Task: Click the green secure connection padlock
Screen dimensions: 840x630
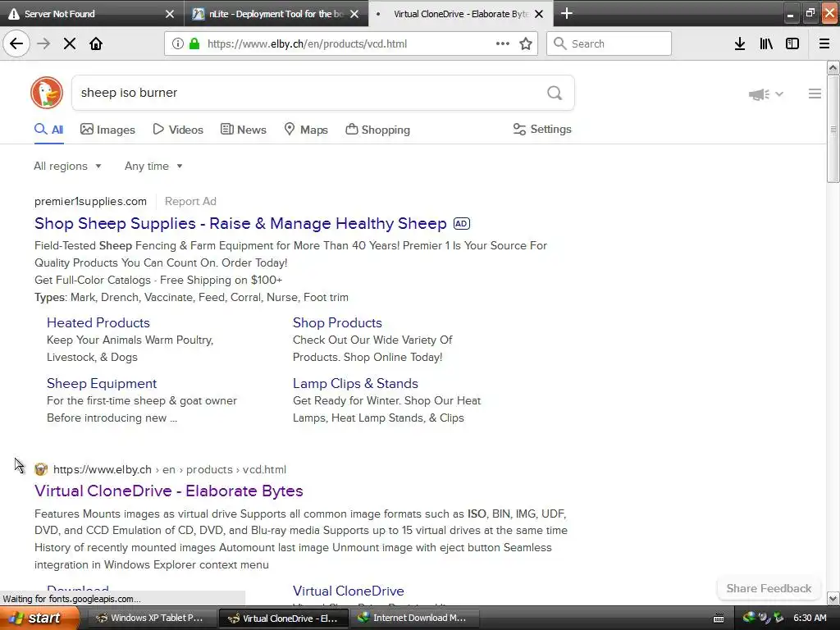Action: tap(194, 43)
